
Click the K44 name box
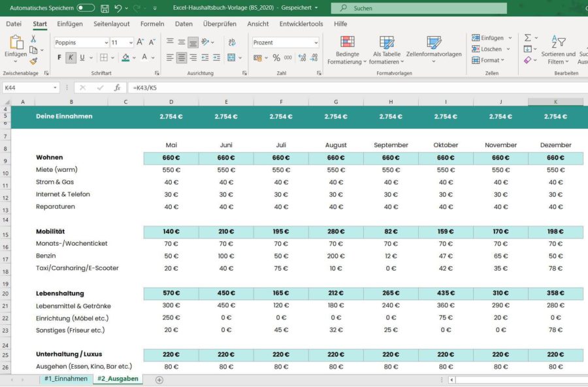31,88
